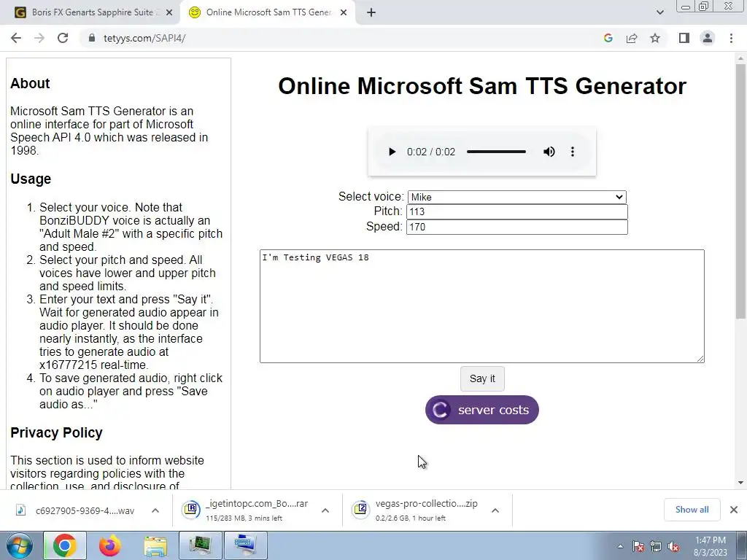Toggle the browser side panel
747x560 pixels.
click(x=684, y=38)
